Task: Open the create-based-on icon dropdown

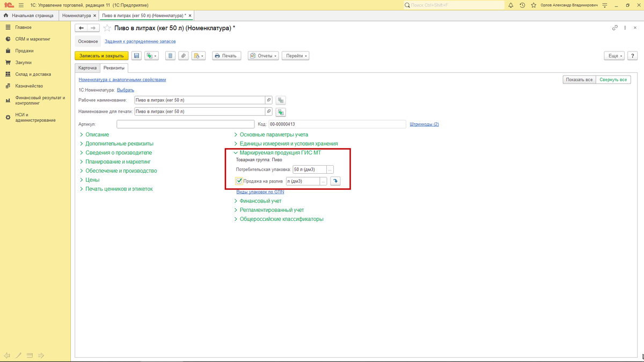Action: click(152, 56)
